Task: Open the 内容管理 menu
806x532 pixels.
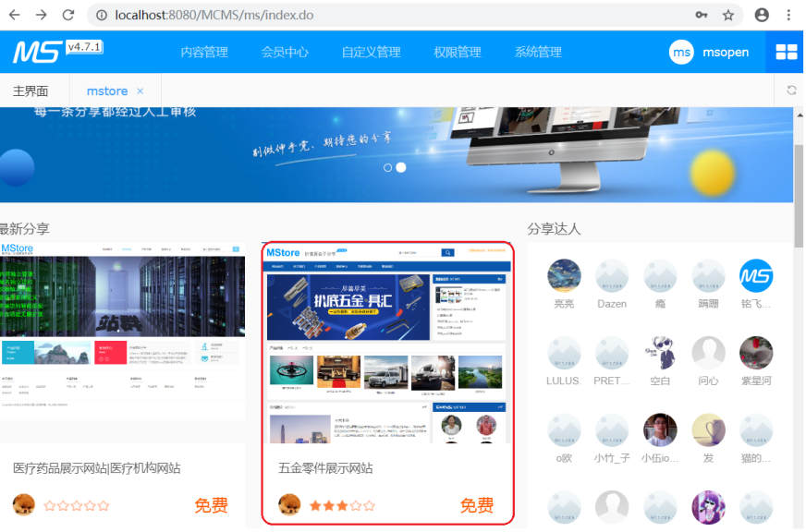Action: coord(205,53)
